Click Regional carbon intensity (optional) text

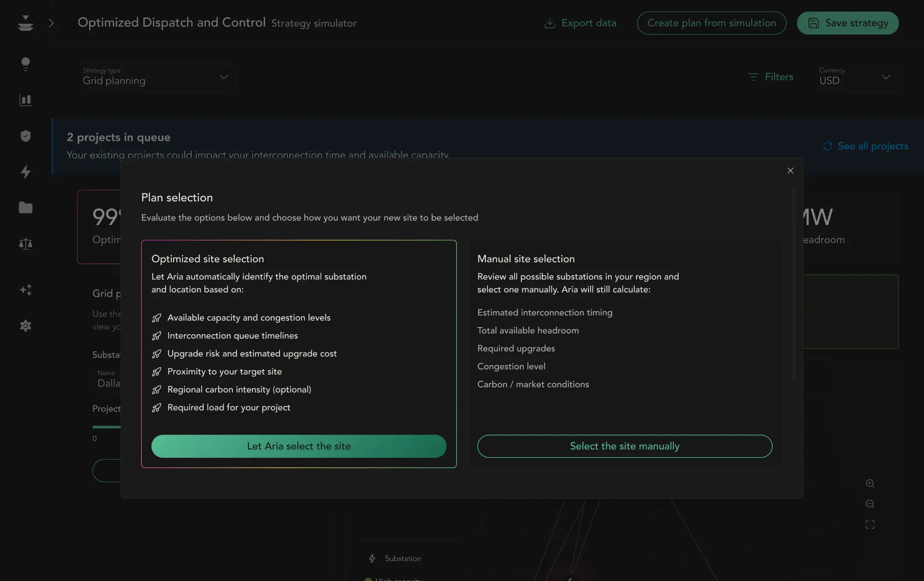pos(239,390)
